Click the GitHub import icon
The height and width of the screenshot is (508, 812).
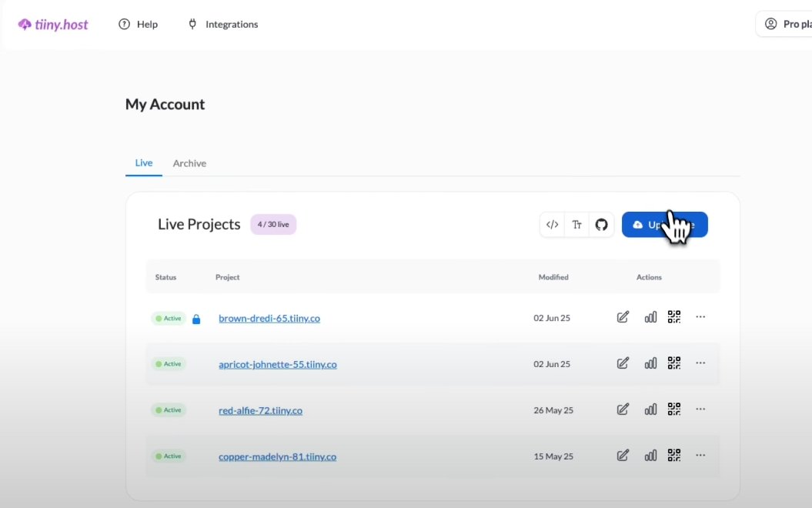601,225
